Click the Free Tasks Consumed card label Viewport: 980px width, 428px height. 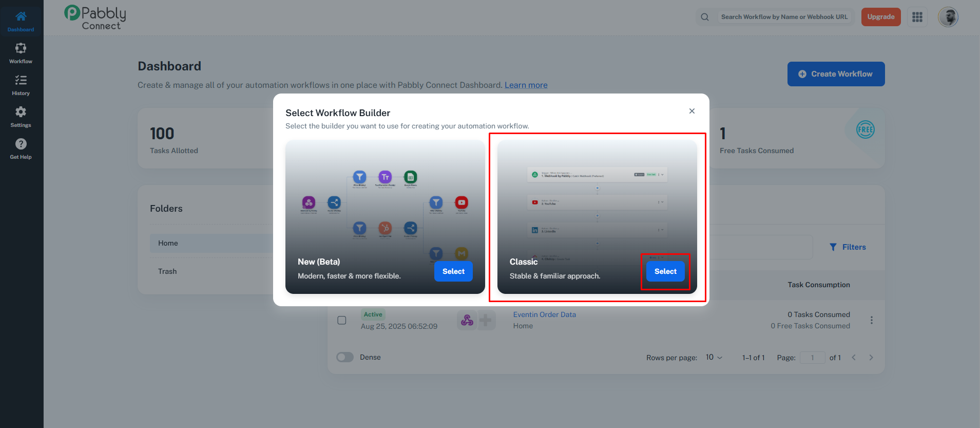tap(757, 151)
